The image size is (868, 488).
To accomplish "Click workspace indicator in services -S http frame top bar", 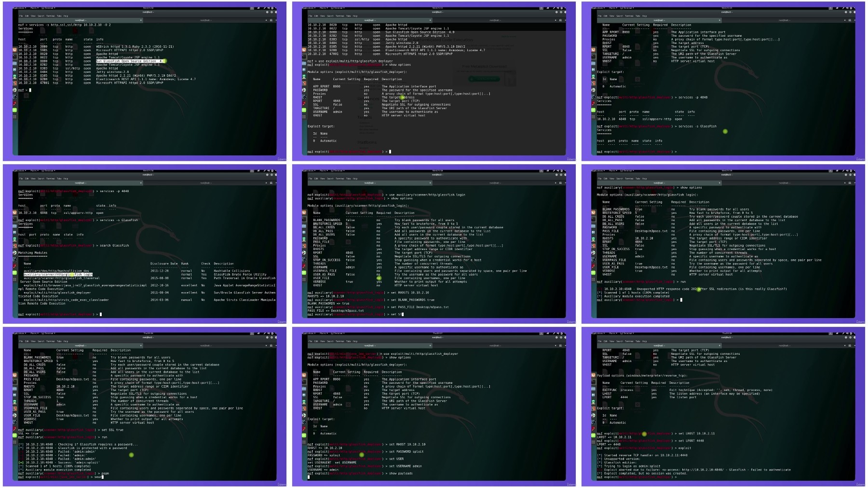I will tap(252, 8).
